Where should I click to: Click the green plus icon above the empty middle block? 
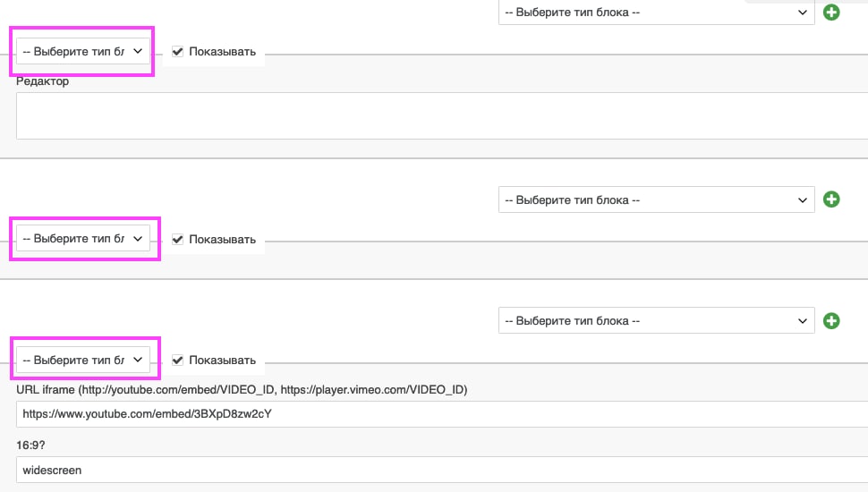pos(831,199)
